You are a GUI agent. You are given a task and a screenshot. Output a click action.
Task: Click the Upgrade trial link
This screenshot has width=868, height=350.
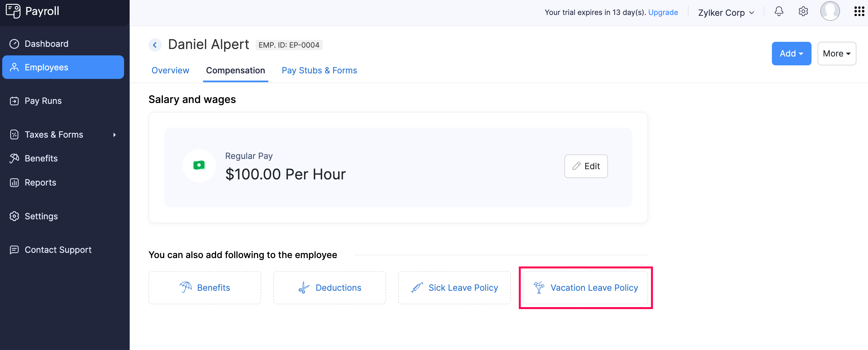coord(663,12)
